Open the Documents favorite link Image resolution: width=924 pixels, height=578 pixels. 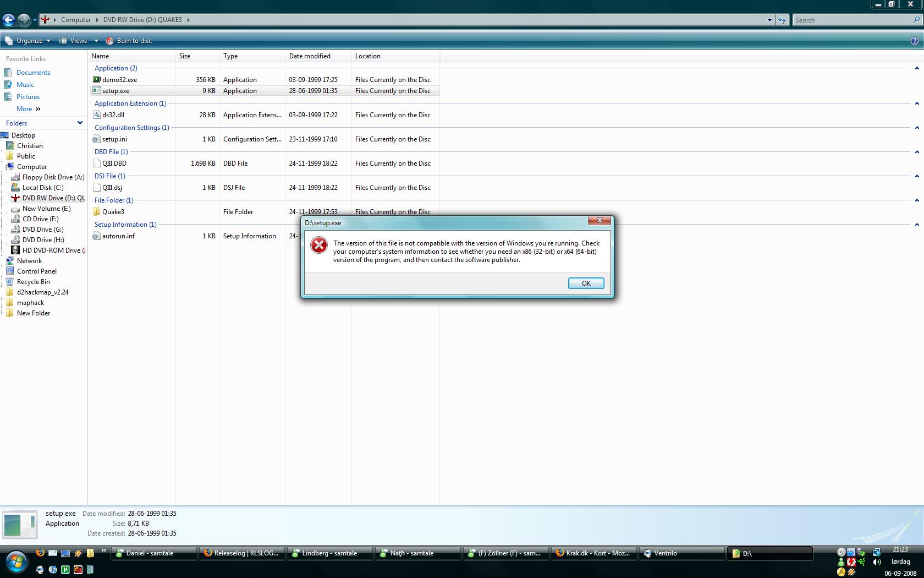tap(33, 73)
